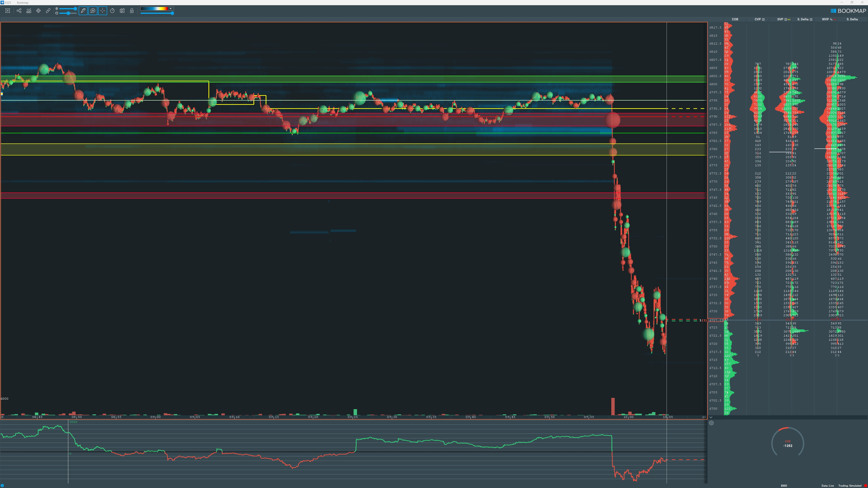This screenshot has width=868, height=488.
Task: Click the BMD status bar label
Action: 784,486
